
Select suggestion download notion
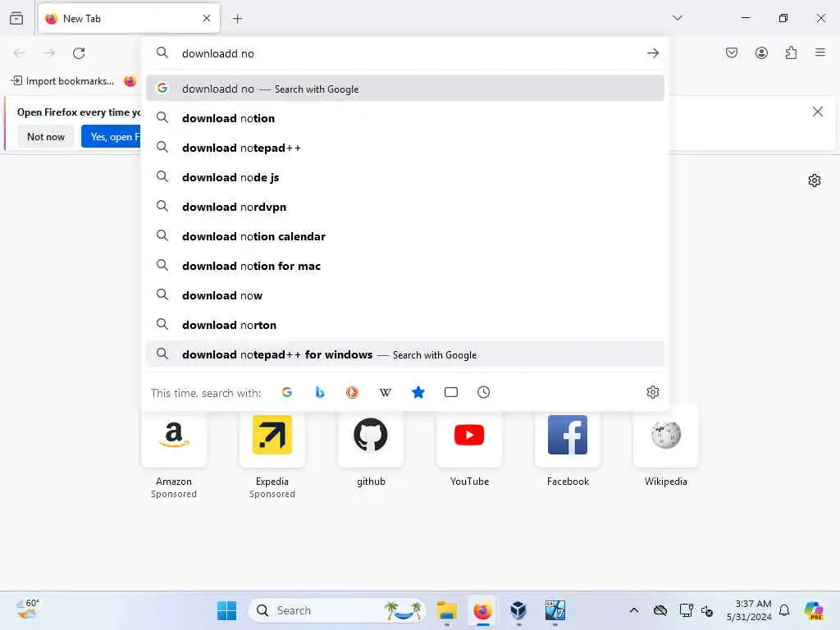pyautogui.click(x=405, y=118)
